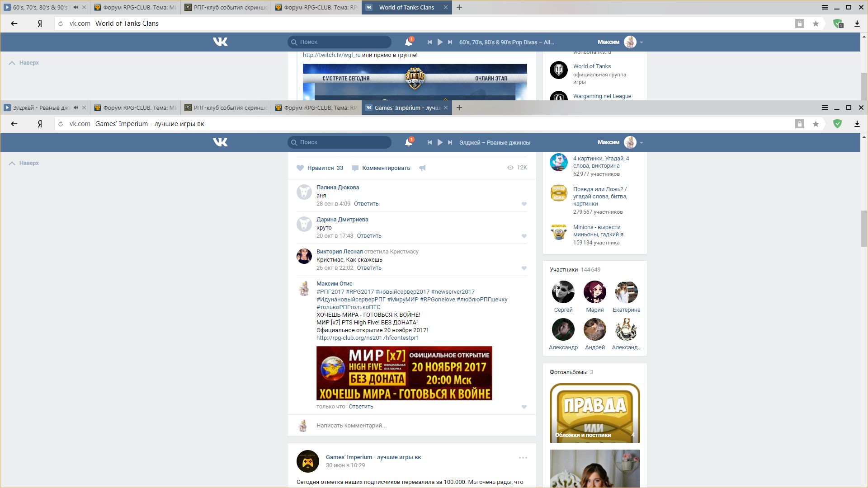The height and width of the screenshot is (488, 868).
Task: Reply to Палина Дюкова via Ответить
Action: (x=366, y=204)
